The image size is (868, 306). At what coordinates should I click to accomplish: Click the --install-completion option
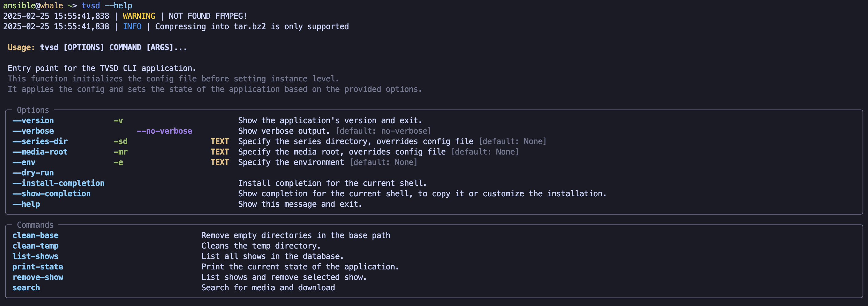point(58,183)
